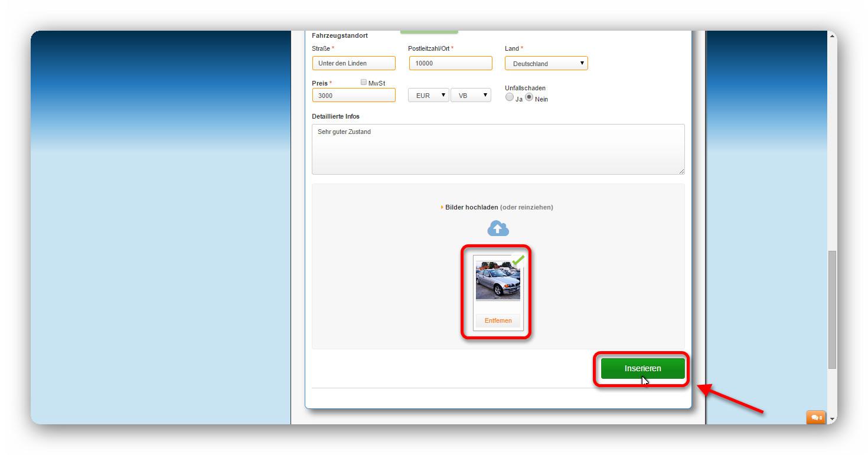The height and width of the screenshot is (455, 868).
Task: Select Nein for Unfallschaden
Action: point(529,97)
